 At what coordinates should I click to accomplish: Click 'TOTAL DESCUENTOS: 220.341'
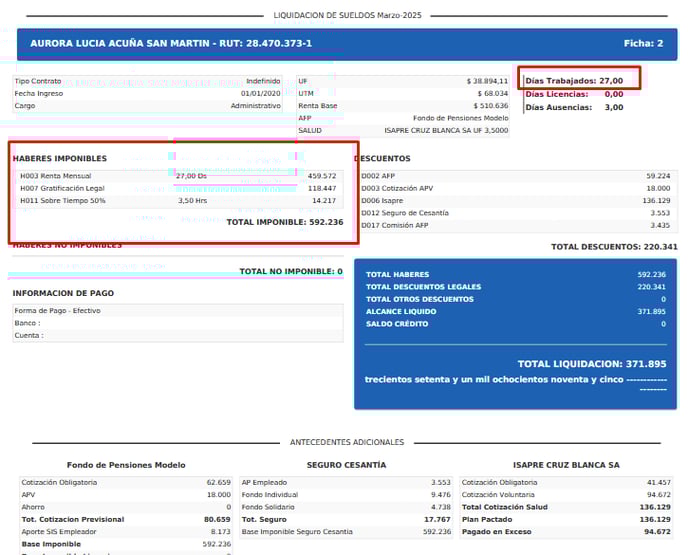point(614,247)
